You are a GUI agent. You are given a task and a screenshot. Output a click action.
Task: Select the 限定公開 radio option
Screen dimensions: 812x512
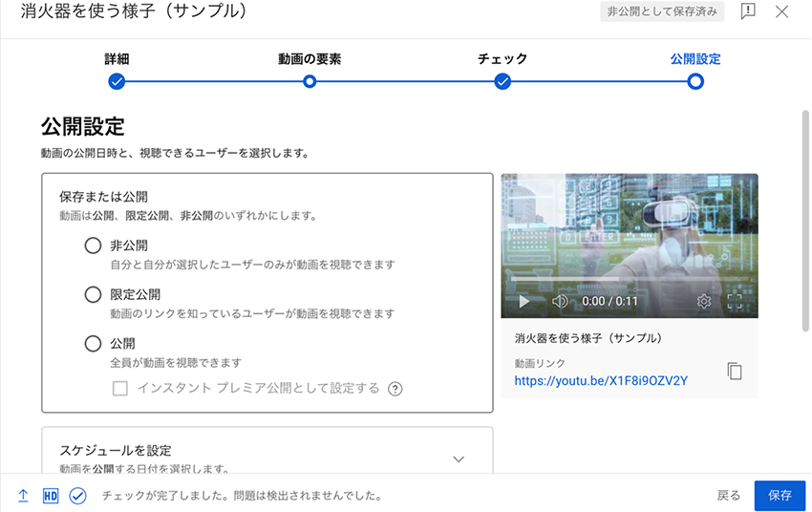[x=93, y=294]
